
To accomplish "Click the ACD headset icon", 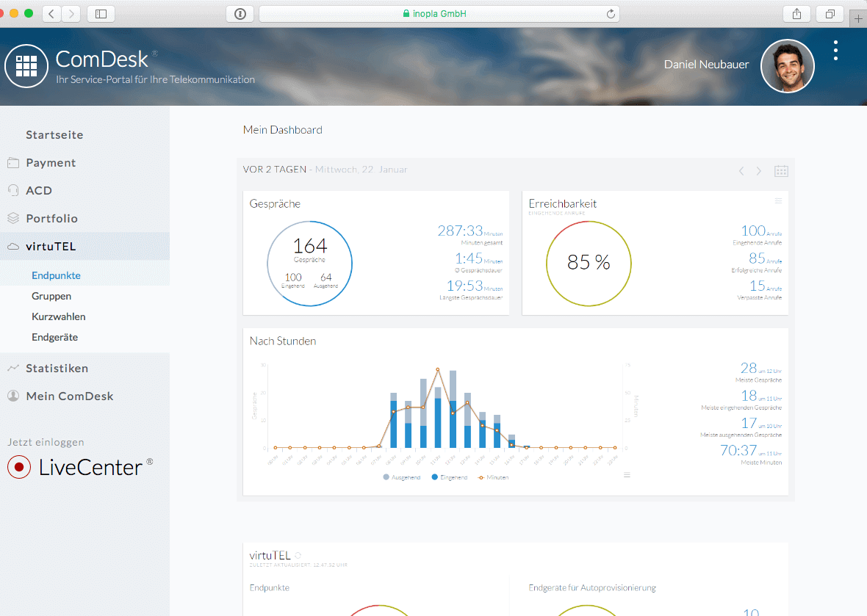I will [13, 191].
